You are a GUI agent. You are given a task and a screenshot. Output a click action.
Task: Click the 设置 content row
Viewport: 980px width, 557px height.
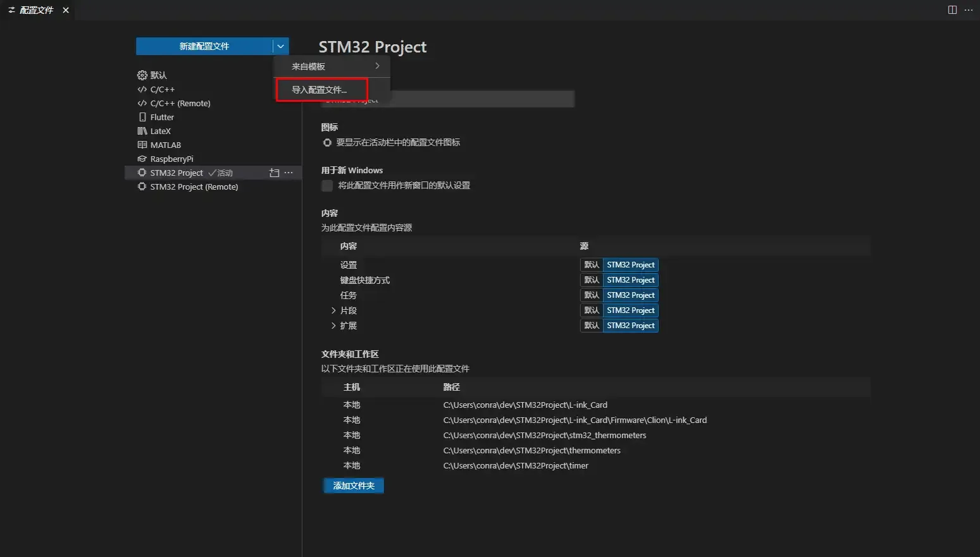[x=596, y=265]
